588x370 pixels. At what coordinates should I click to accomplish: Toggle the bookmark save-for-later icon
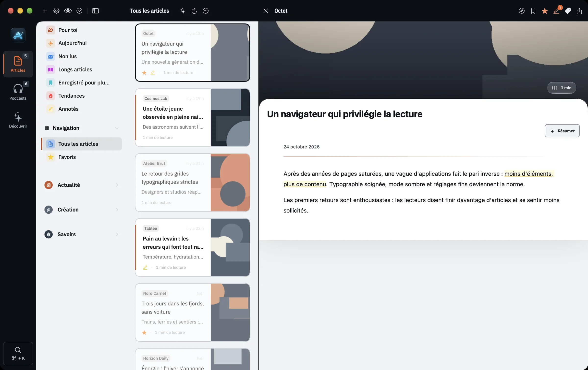(533, 11)
